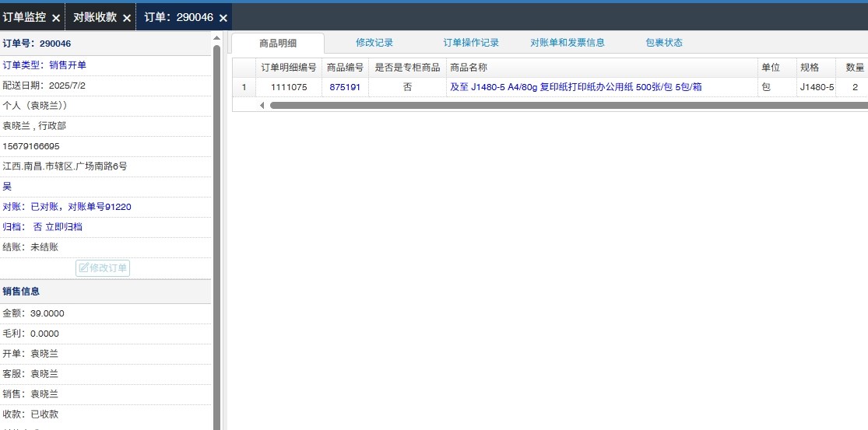Viewport: 868px width, 430px height.
Task: Click the 个人（袁晓兰)） customer line
Action: coord(106,106)
